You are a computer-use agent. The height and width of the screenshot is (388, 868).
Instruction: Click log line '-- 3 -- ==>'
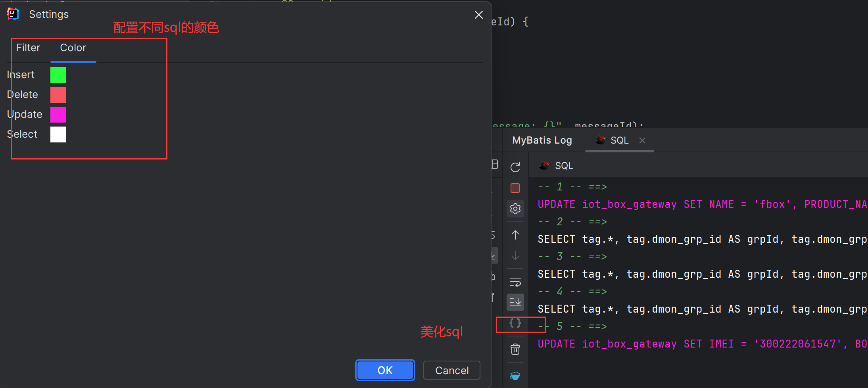[x=572, y=257]
